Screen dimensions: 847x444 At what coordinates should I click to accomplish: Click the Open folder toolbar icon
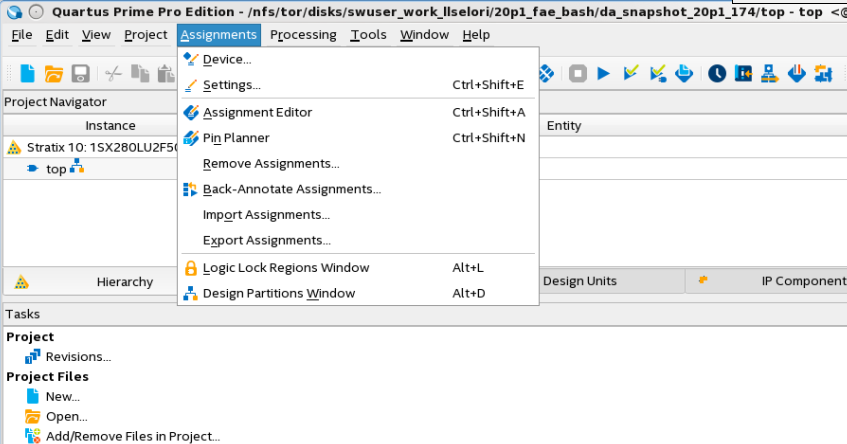click(54, 73)
